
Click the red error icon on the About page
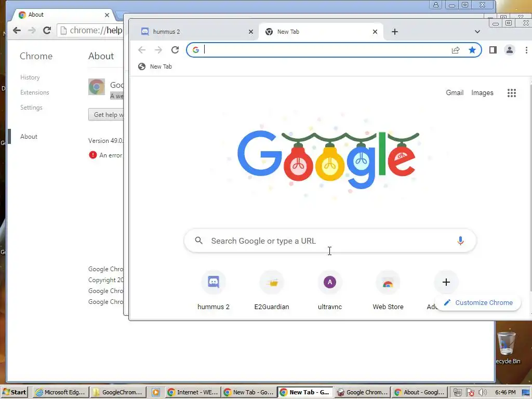tap(92, 155)
